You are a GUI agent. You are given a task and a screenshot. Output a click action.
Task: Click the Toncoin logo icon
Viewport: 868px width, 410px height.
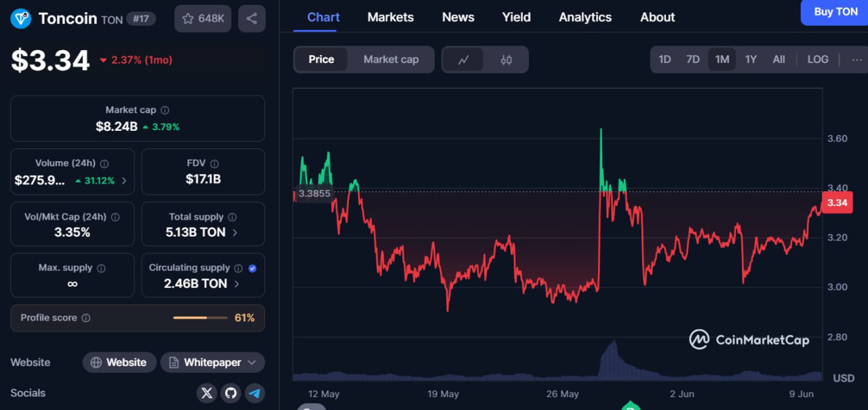pos(21,18)
